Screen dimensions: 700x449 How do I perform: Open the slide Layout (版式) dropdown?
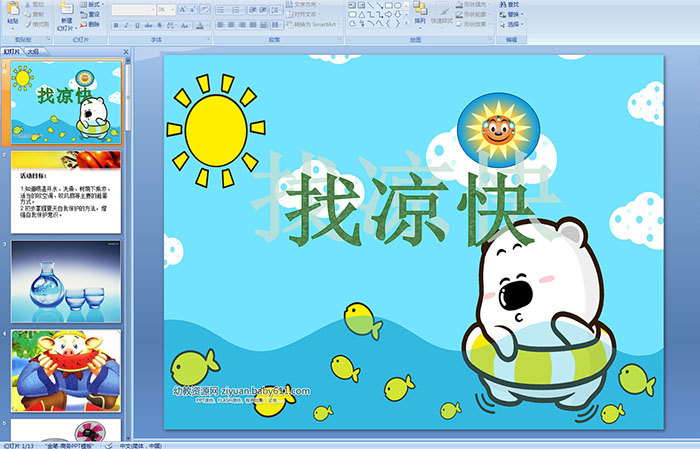click(x=92, y=4)
